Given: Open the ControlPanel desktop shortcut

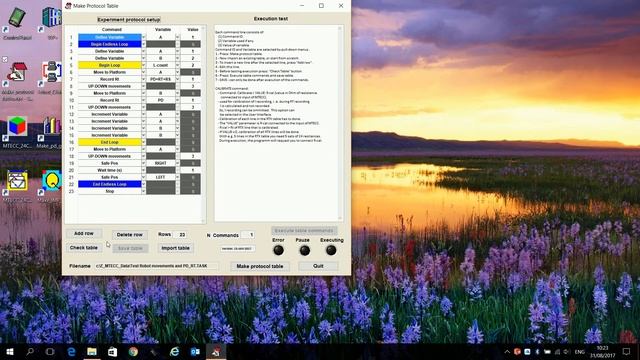Looking at the screenshot, I should tap(17, 22).
